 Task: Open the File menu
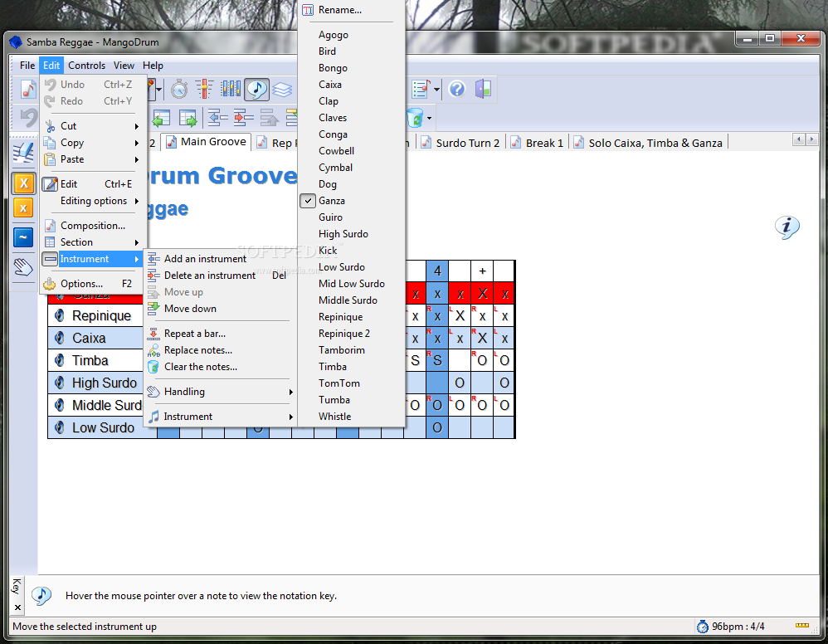(27, 66)
